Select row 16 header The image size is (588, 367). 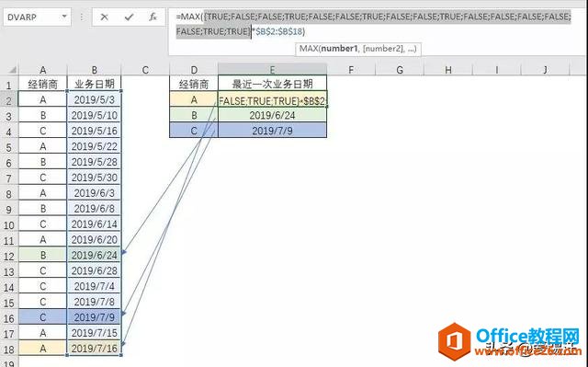8,318
